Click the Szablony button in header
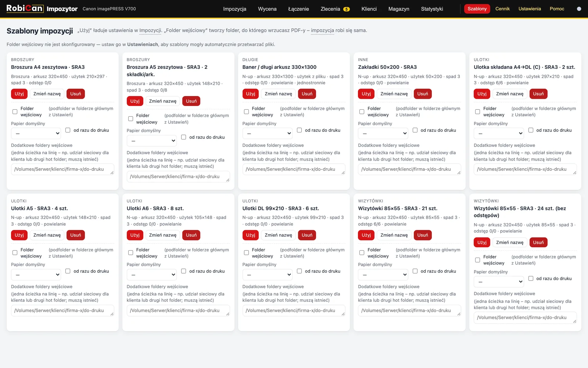 (477, 9)
